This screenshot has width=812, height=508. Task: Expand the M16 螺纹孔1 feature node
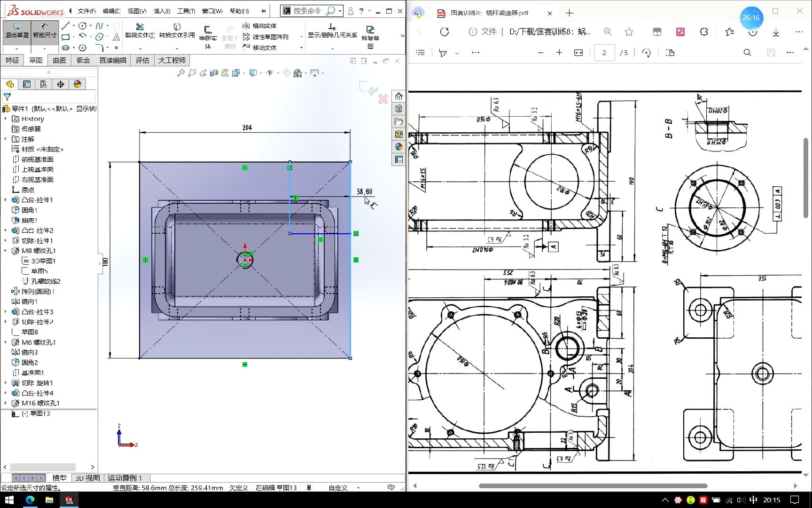tap(6, 403)
